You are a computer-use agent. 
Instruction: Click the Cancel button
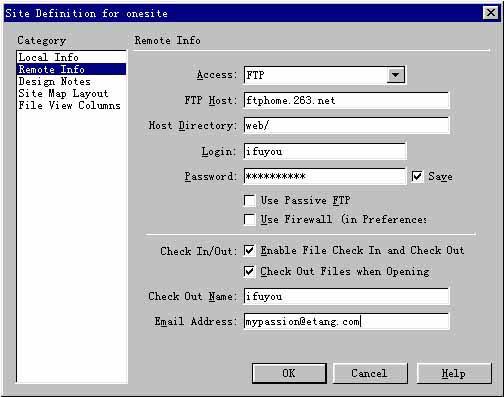(370, 373)
